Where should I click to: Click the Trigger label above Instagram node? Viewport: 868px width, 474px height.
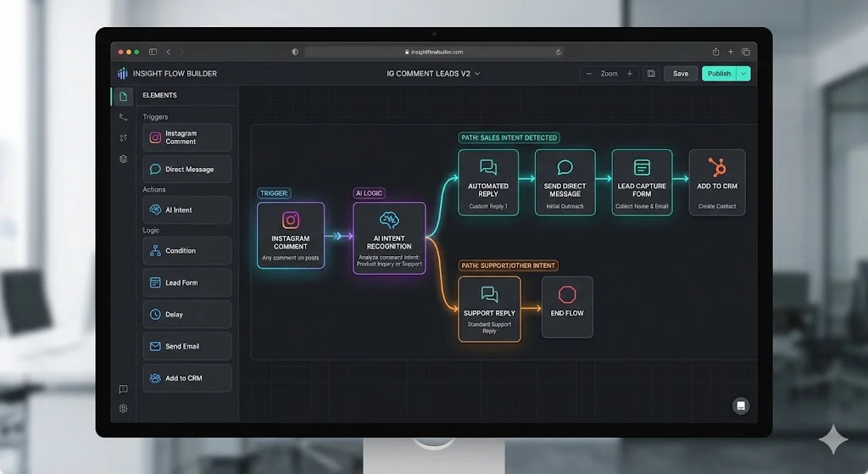click(274, 193)
